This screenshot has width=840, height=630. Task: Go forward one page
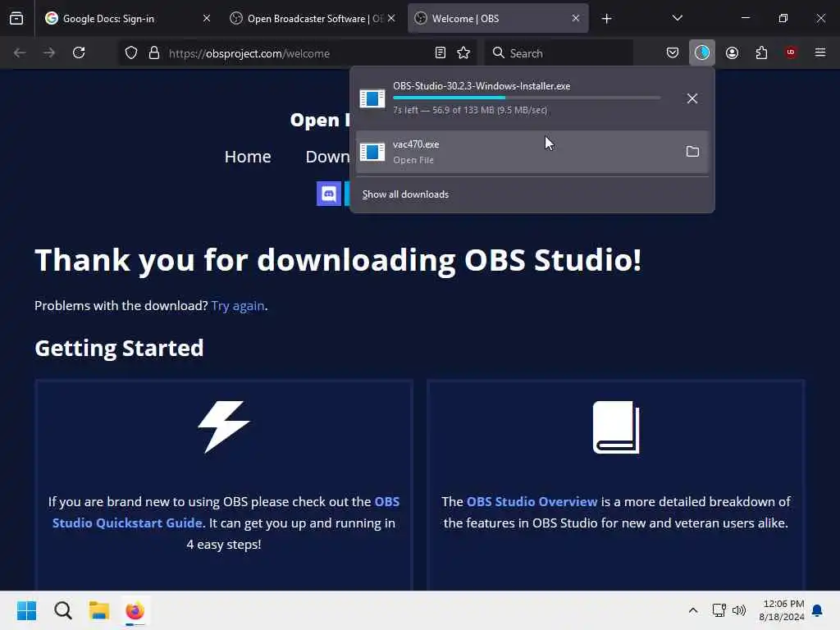(49, 52)
